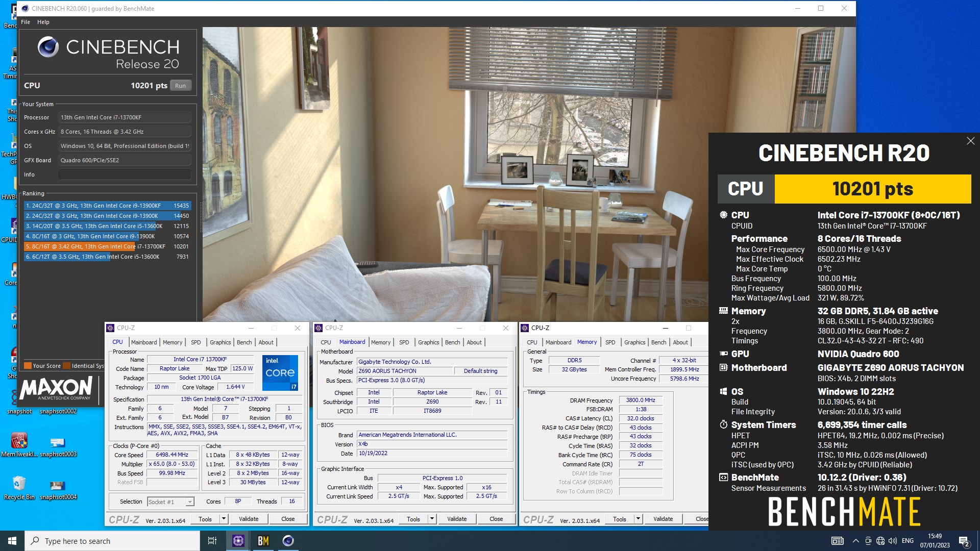
Task: Open Graphics tab in CPU-Z mainboard window
Action: click(429, 342)
